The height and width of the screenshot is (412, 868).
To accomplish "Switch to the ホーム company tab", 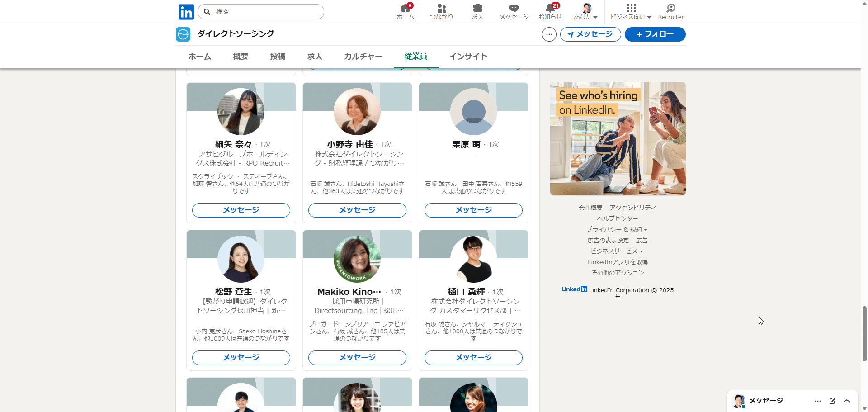I will tap(200, 57).
